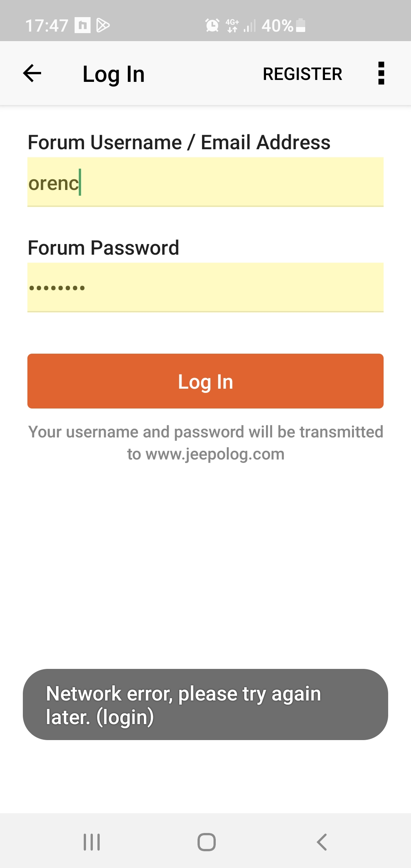Tap the 17:47 clock in the status bar
The image size is (411, 868).
(46, 26)
